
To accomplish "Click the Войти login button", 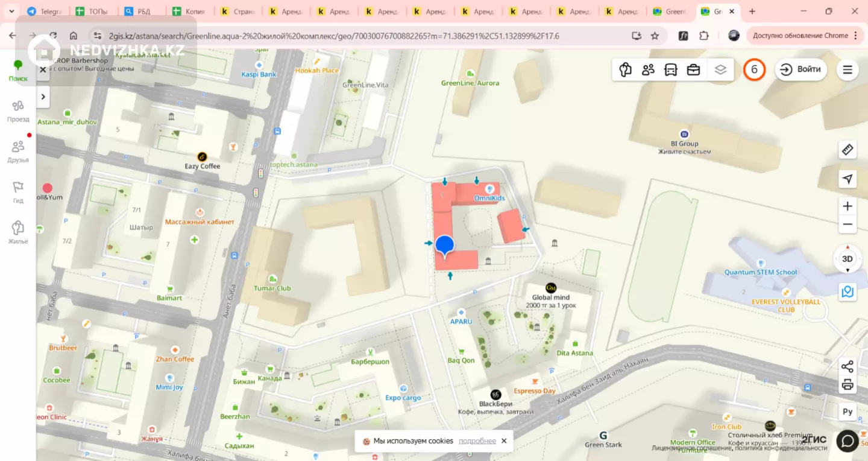I will pos(801,69).
